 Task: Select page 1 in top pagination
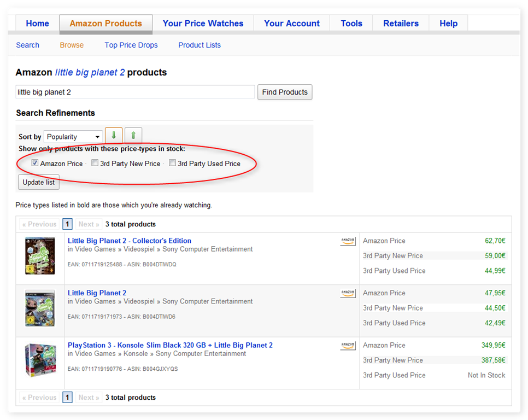(x=67, y=224)
